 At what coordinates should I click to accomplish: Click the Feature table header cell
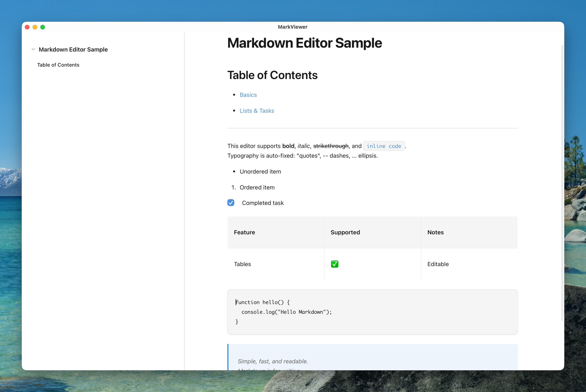point(244,232)
